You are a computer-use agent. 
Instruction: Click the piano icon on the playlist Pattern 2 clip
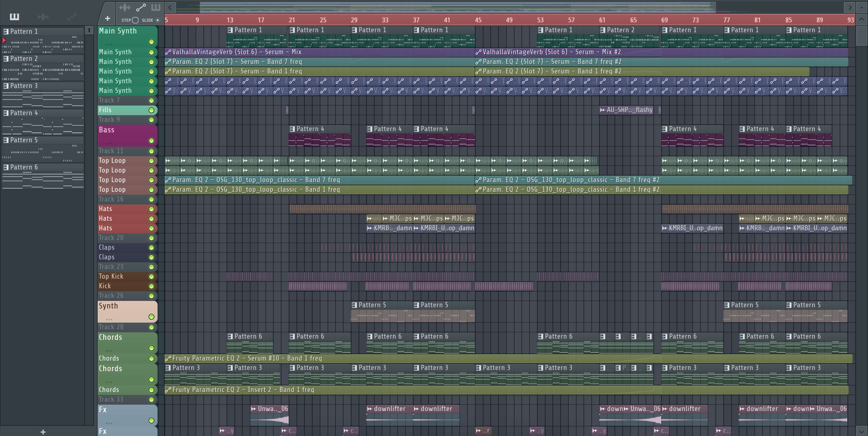coord(602,30)
